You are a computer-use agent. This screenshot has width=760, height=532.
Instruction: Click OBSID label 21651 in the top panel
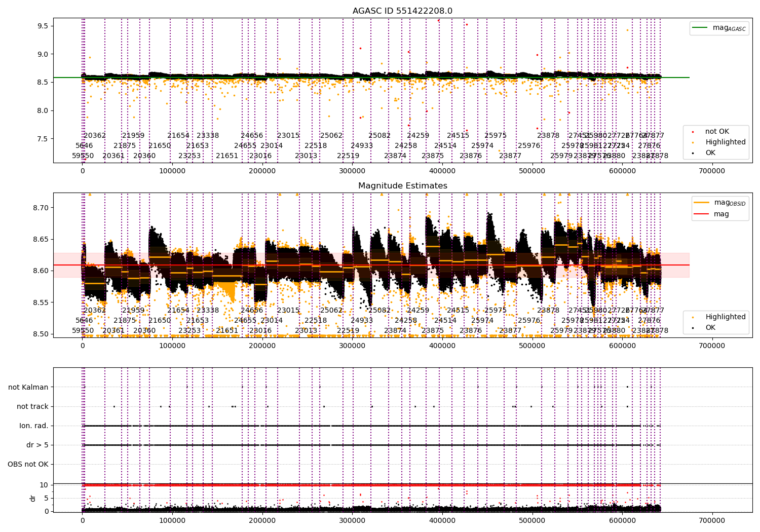tap(227, 156)
